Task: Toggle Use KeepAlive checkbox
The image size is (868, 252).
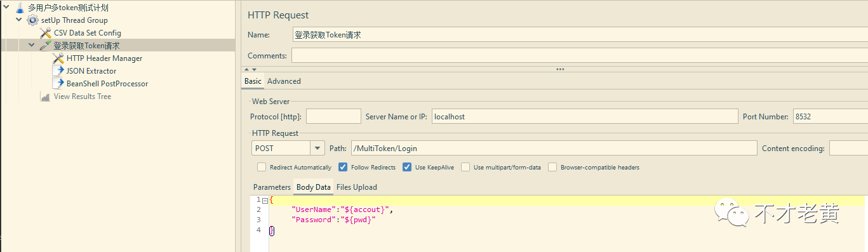Action: [x=407, y=168]
